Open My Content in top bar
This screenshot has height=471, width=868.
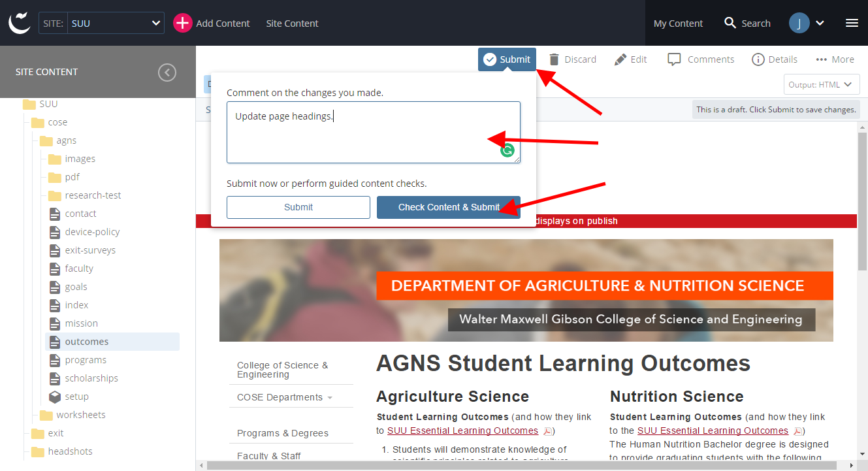coord(678,24)
